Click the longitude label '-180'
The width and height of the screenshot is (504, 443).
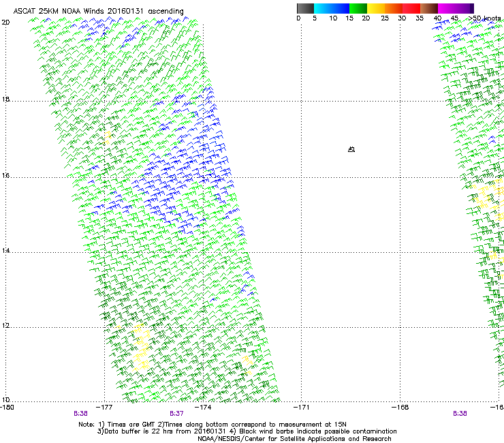click(x=7, y=408)
